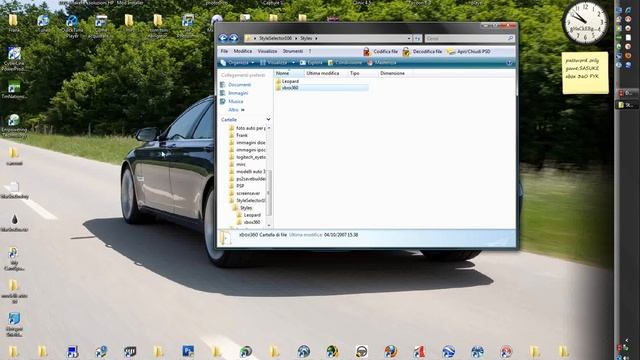Screen dimensions: 640x360
Task: Click the Apri/Chiudi PSD button
Action: pyautogui.click(x=469, y=51)
